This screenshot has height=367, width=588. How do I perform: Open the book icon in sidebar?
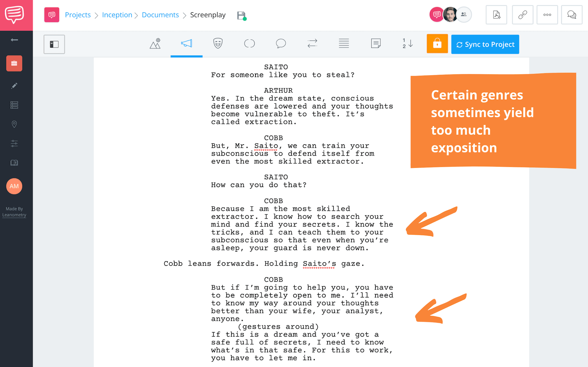click(14, 162)
